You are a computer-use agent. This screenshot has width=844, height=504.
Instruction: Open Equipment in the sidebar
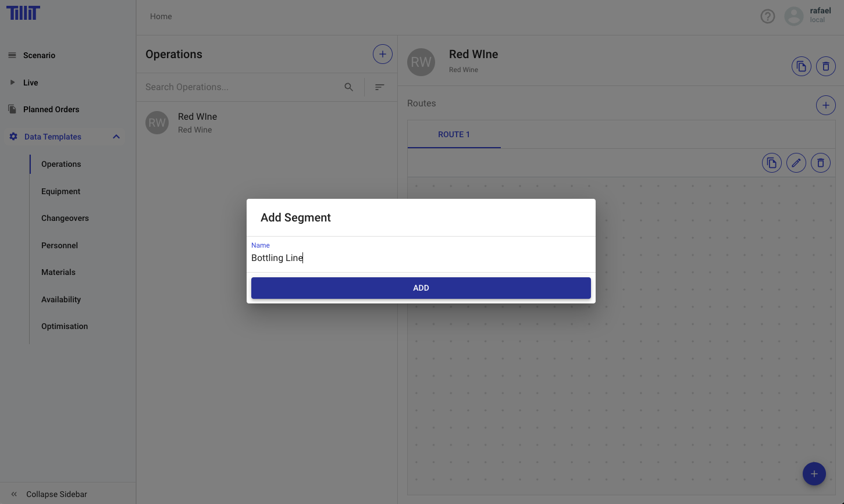tap(60, 191)
